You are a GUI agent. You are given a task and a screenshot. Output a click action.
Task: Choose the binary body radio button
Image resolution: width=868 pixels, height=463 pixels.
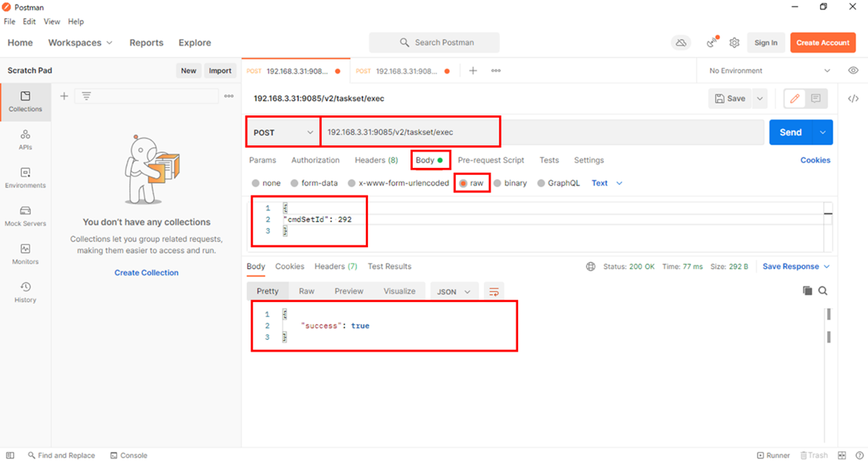tap(498, 184)
